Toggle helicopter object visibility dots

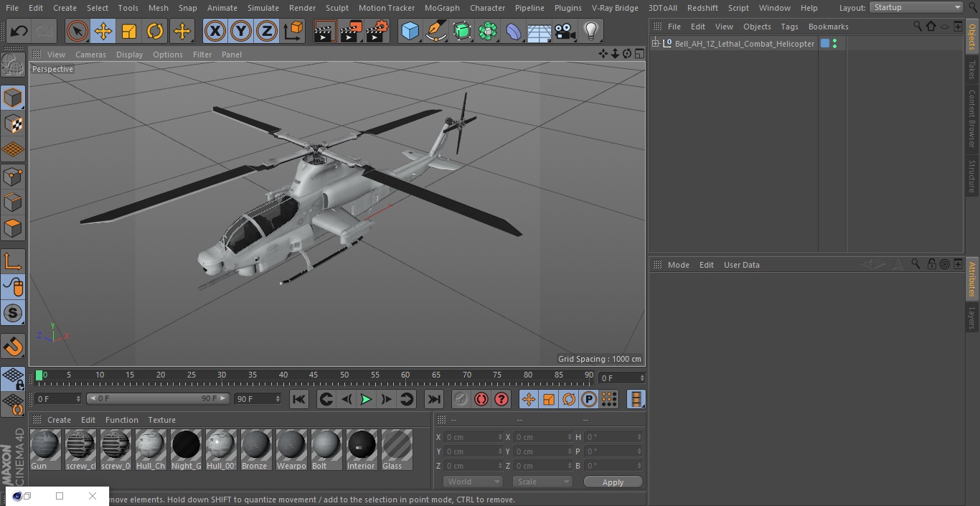click(x=834, y=44)
